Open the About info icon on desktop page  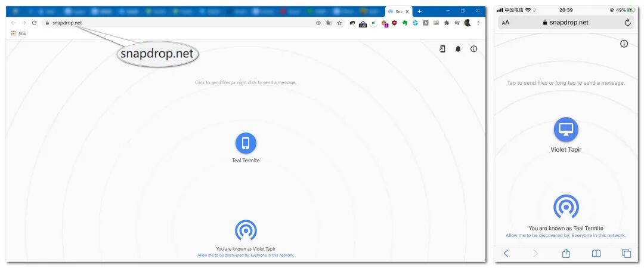[473, 49]
